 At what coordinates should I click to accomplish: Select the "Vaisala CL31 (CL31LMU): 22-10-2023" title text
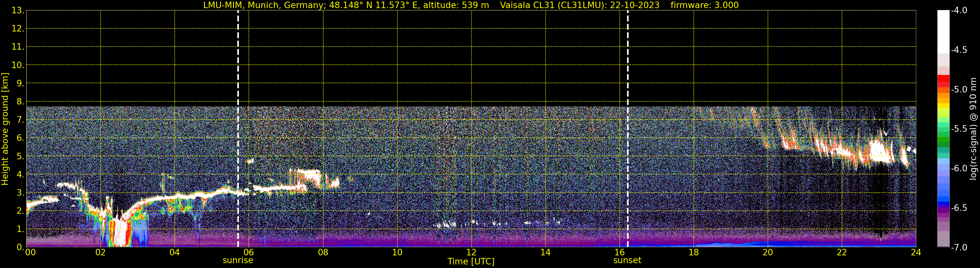pos(580,5)
